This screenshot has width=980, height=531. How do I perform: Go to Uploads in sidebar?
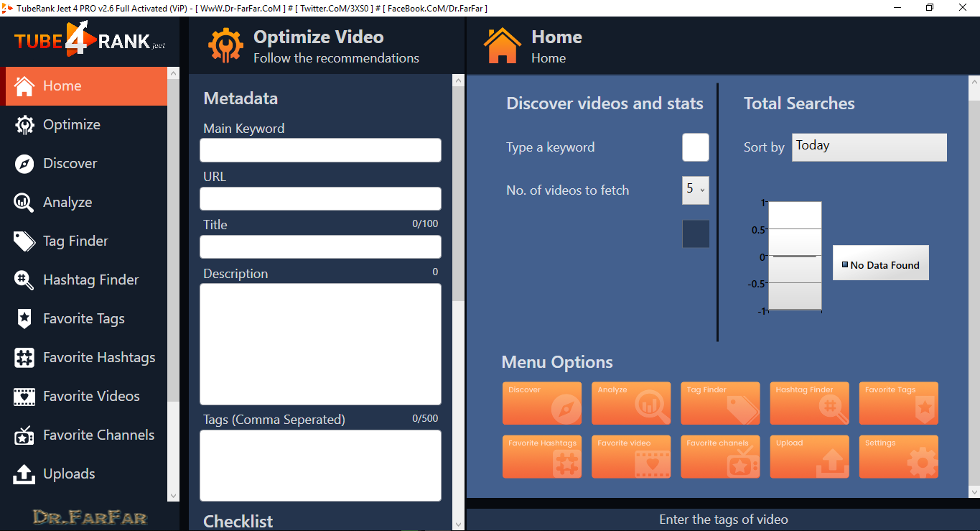84,474
